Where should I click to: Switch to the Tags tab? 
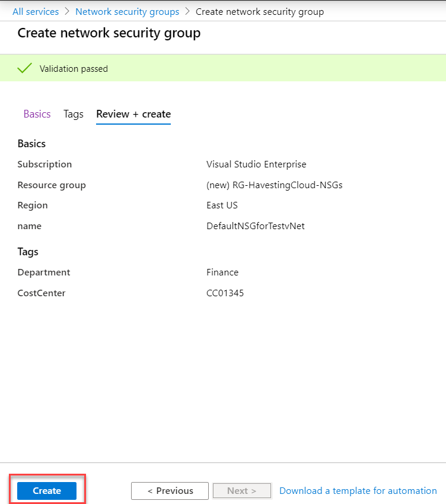(73, 114)
